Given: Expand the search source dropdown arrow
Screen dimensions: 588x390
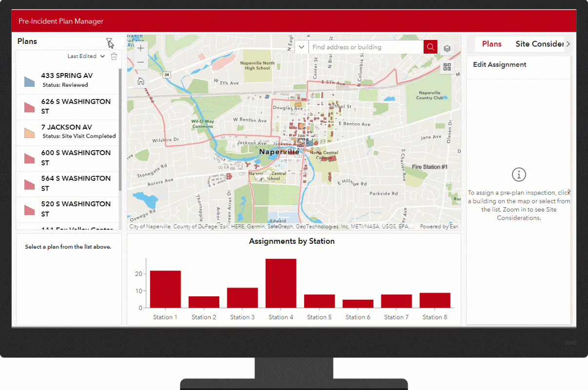Looking at the screenshot, I should pyautogui.click(x=302, y=47).
